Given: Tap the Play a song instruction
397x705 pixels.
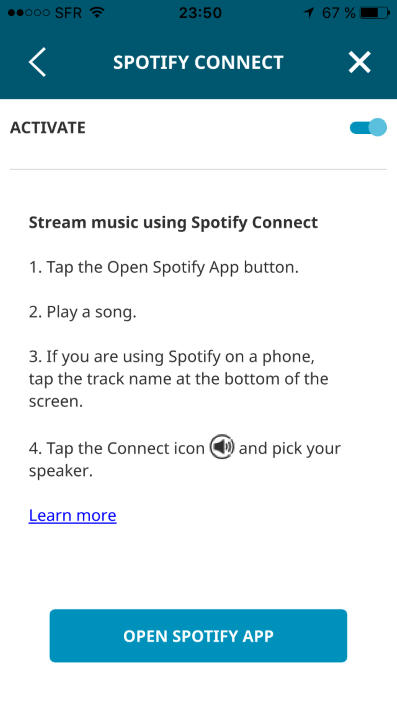Looking at the screenshot, I should pos(82,312).
